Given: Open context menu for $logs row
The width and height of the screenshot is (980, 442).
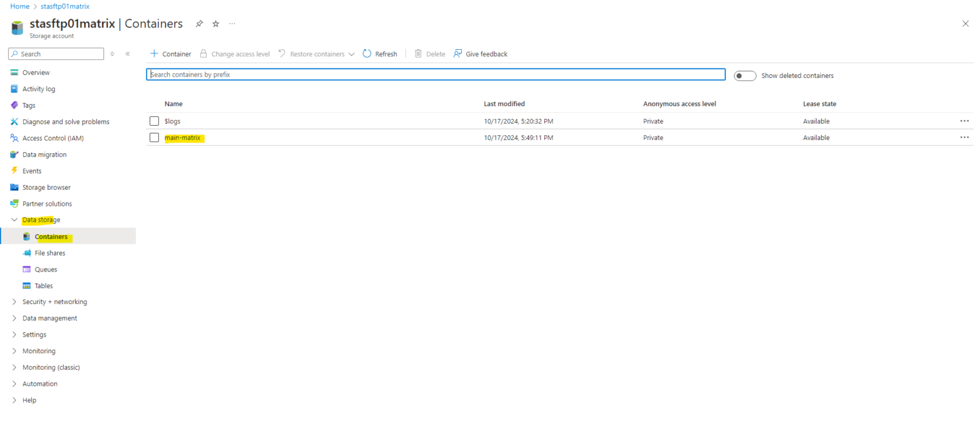Looking at the screenshot, I should pyautogui.click(x=964, y=121).
